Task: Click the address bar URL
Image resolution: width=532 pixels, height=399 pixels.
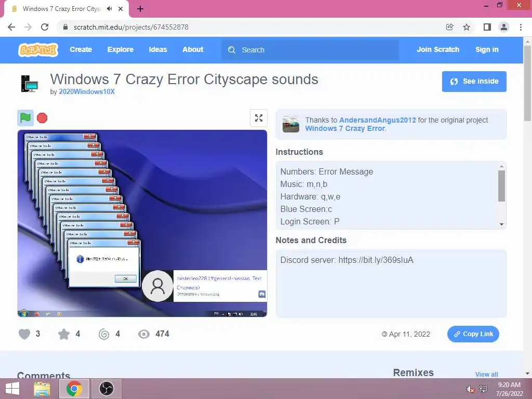Action: click(131, 27)
